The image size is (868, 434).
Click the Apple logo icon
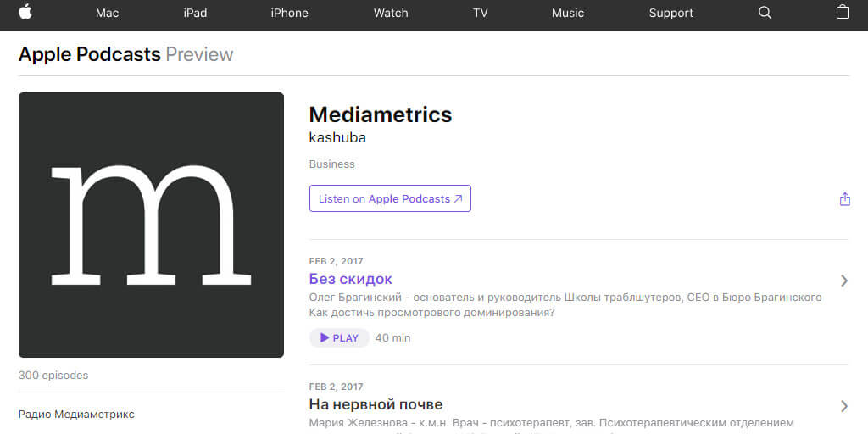click(x=25, y=12)
